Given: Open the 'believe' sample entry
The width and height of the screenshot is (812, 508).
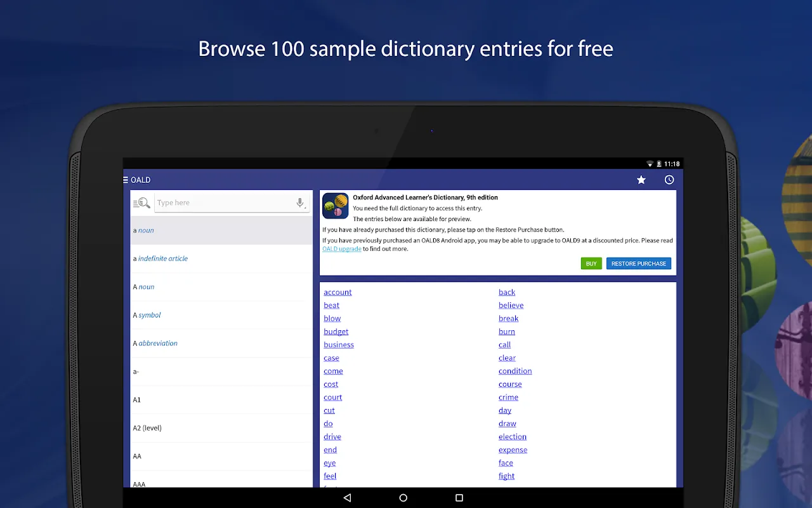Looking at the screenshot, I should coord(511,305).
